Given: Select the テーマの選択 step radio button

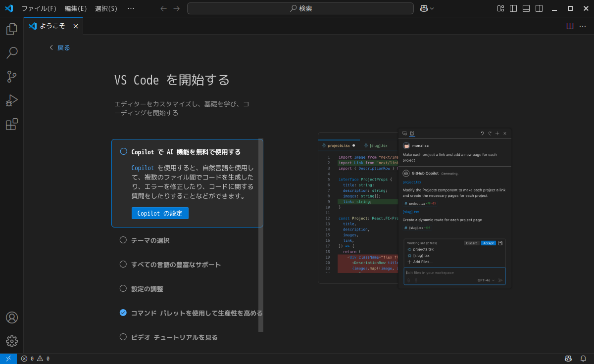Looking at the screenshot, I should point(123,240).
